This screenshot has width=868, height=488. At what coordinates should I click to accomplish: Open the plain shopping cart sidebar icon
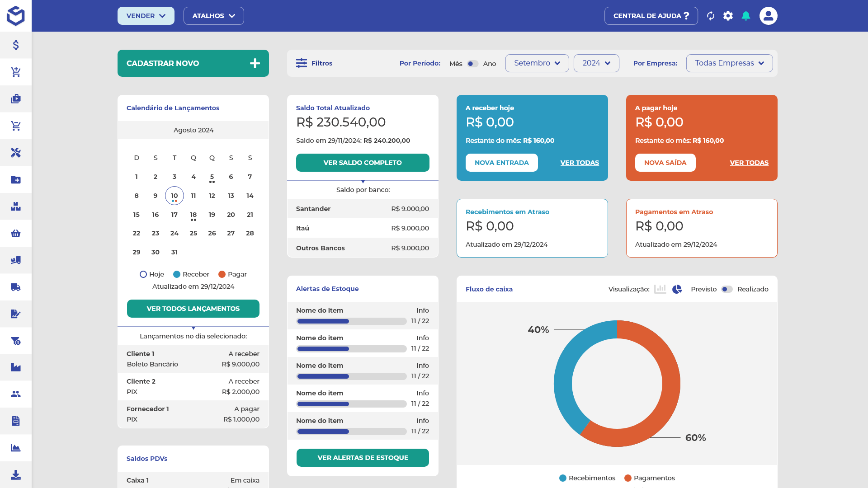[x=16, y=126]
